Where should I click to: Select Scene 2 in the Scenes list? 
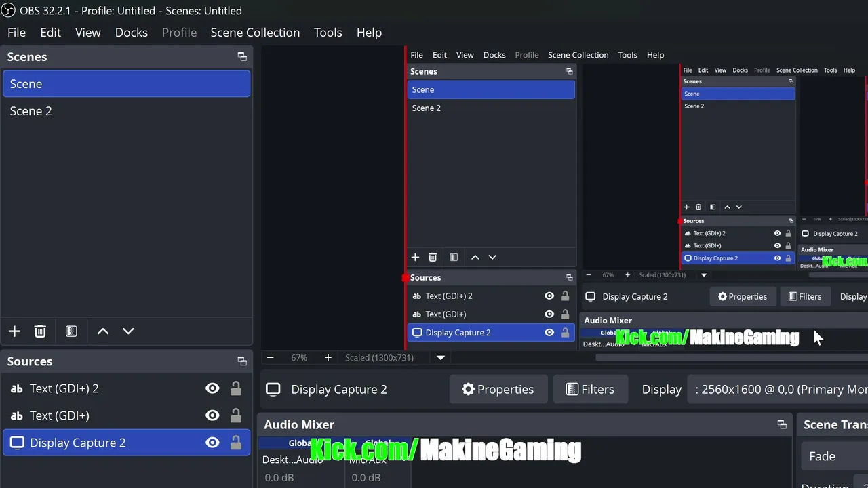(127, 111)
